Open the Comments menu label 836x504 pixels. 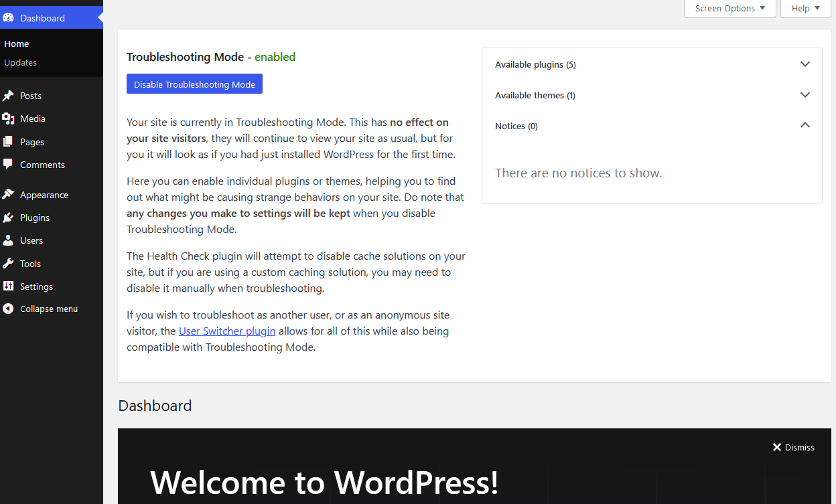tap(42, 165)
